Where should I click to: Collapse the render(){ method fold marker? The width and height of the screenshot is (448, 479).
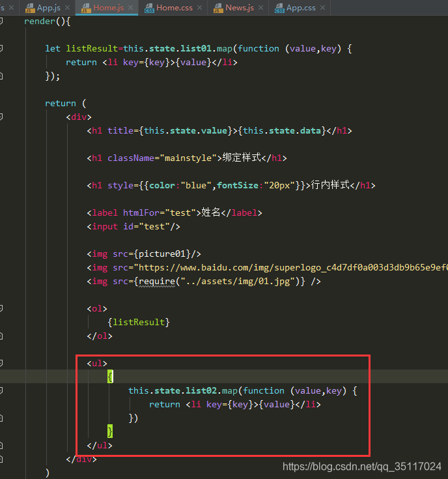pos(1,21)
